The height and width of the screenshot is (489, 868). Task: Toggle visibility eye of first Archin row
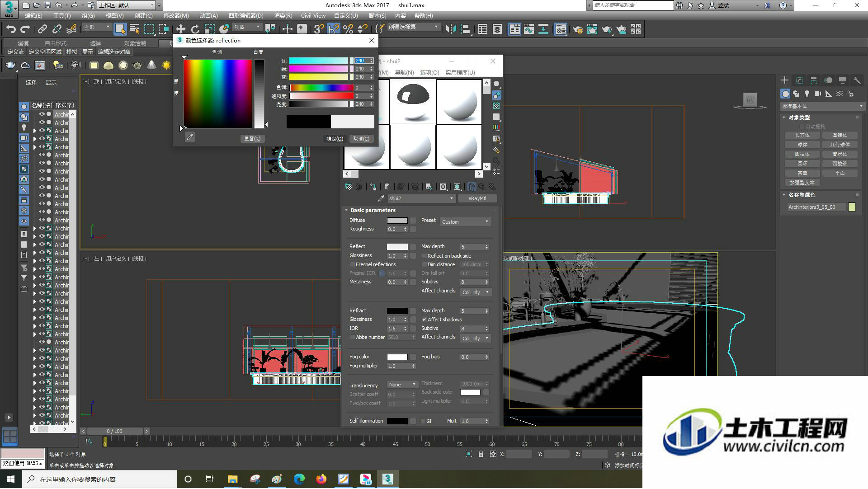tap(42, 114)
